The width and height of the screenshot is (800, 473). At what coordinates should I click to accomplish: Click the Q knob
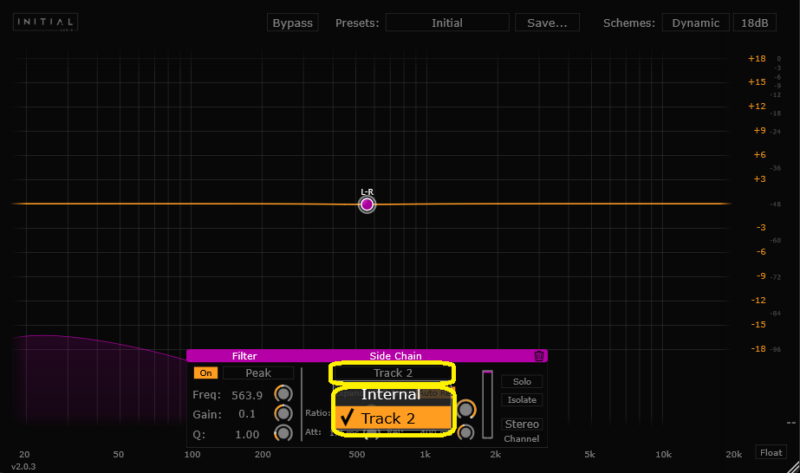pyautogui.click(x=283, y=434)
